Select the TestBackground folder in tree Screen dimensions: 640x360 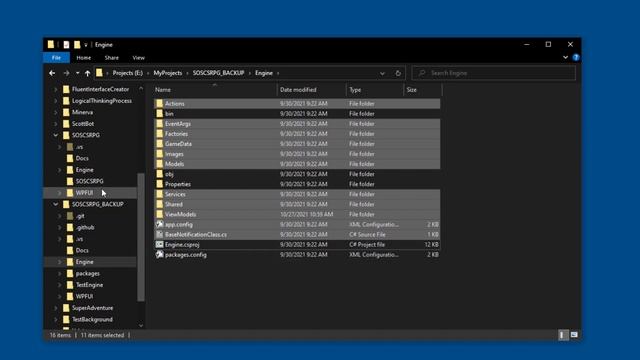(92, 320)
